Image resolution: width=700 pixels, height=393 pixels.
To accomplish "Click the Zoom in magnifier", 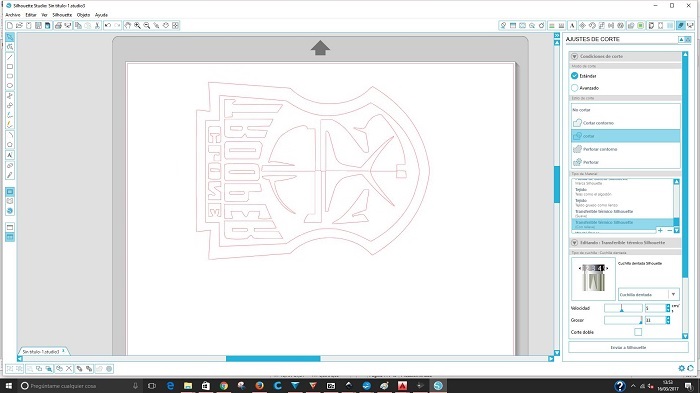I will (137, 25).
